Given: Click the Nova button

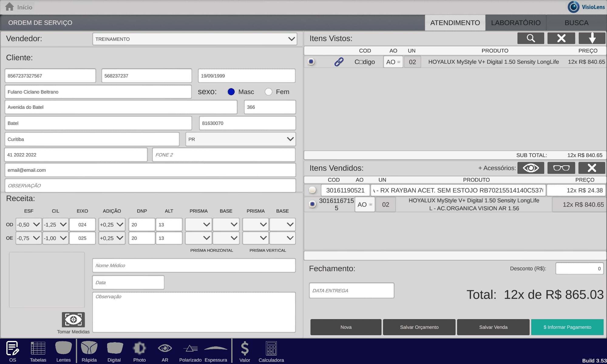Looking at the screenshot, I should coord(346,327).
